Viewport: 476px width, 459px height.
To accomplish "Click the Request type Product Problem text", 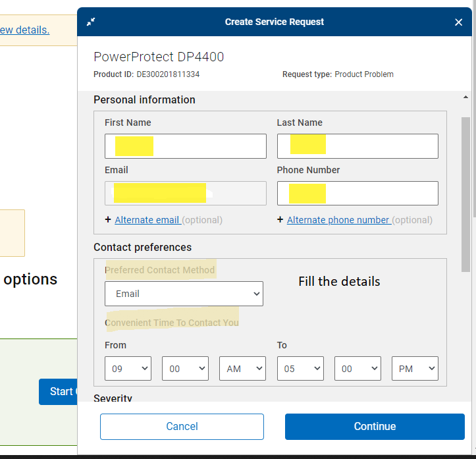I will click(338, 74).
